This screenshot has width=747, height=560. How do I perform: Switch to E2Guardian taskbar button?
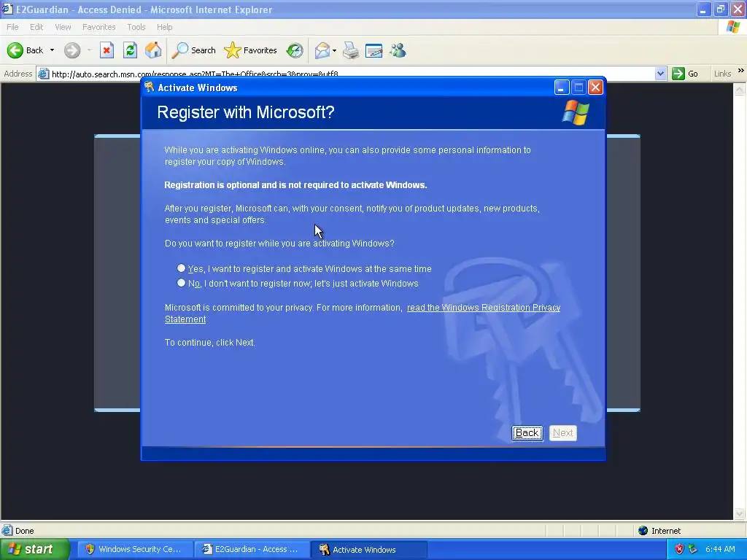coord(252,549)
